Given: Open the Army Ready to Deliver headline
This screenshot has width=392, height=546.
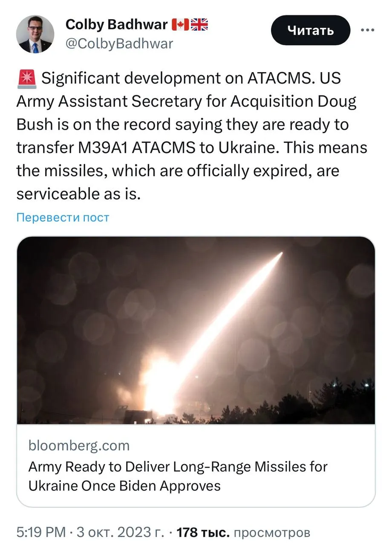Looking at the screenshot, I should [178, 467].
